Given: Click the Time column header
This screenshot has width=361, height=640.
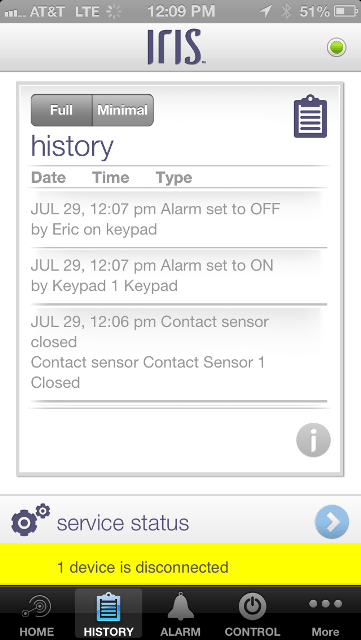Looking at the screenshot, I should [x=111, y=178].
